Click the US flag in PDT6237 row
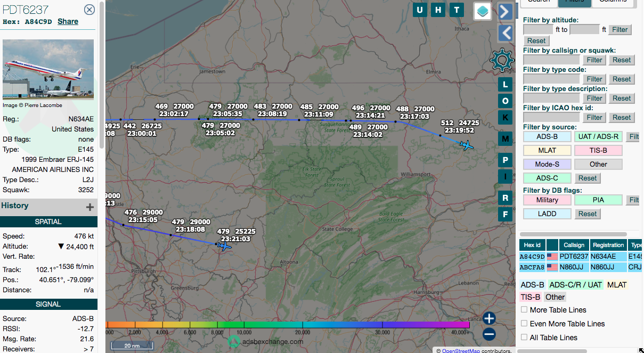The height and width of the screenshot is (353, 644). pos(552,257)
